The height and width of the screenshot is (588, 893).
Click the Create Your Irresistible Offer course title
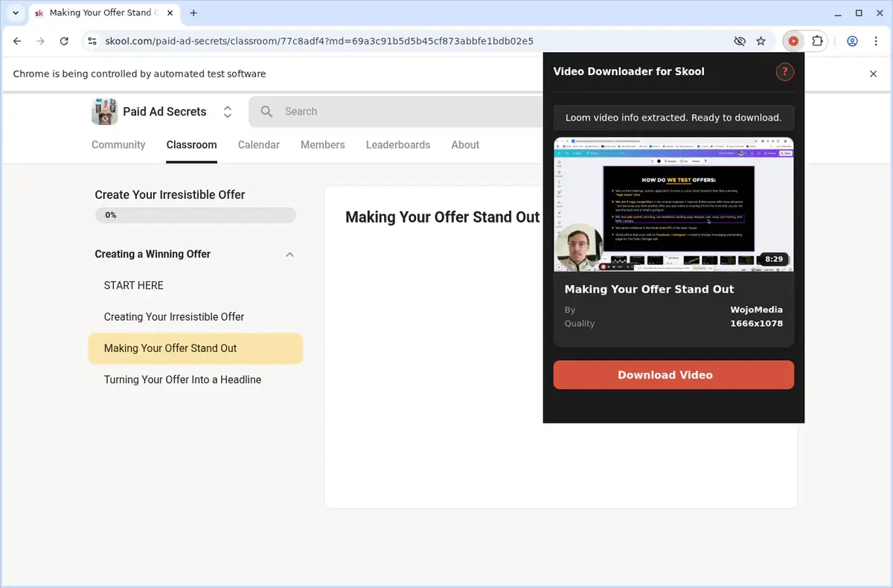tap(170, 194)
